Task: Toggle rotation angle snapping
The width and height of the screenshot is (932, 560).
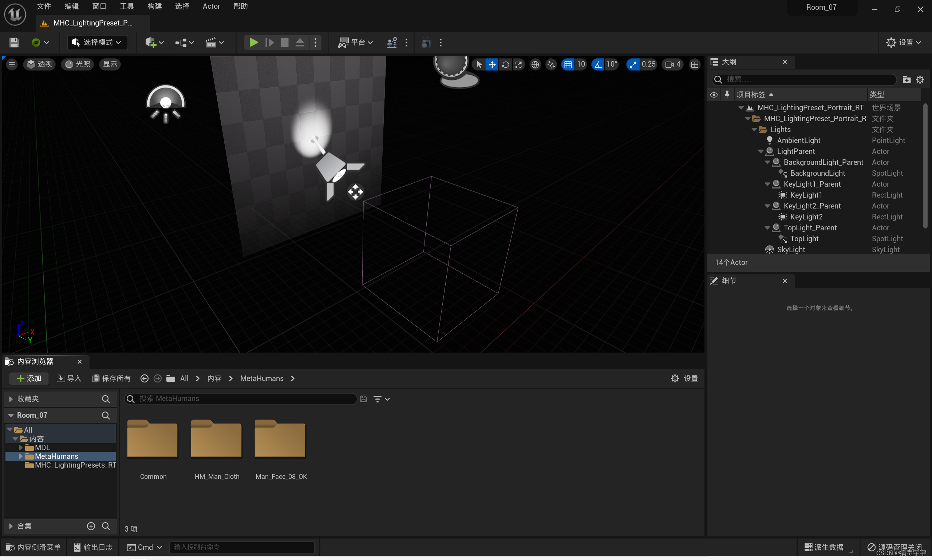Action: [x=598, y=64]
